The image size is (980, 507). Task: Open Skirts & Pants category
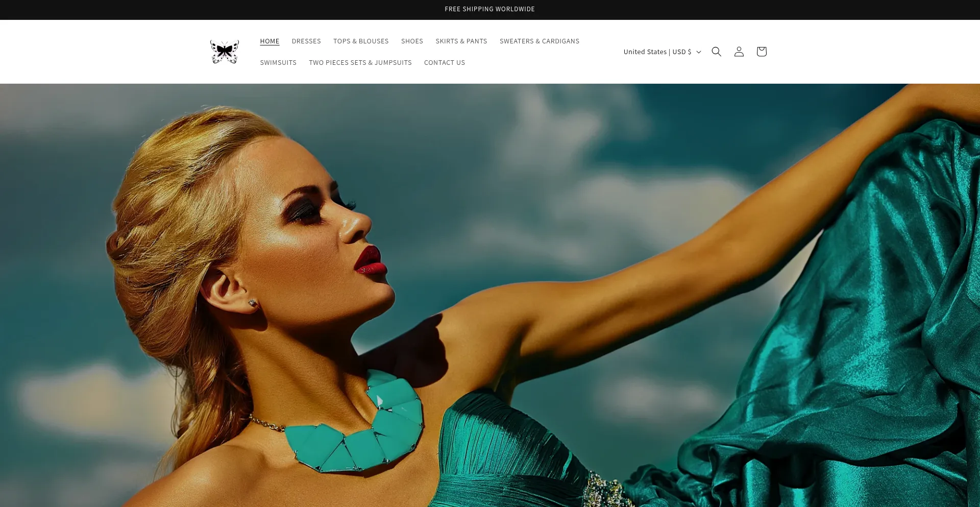pyautogui.click(x=461, y=41)
